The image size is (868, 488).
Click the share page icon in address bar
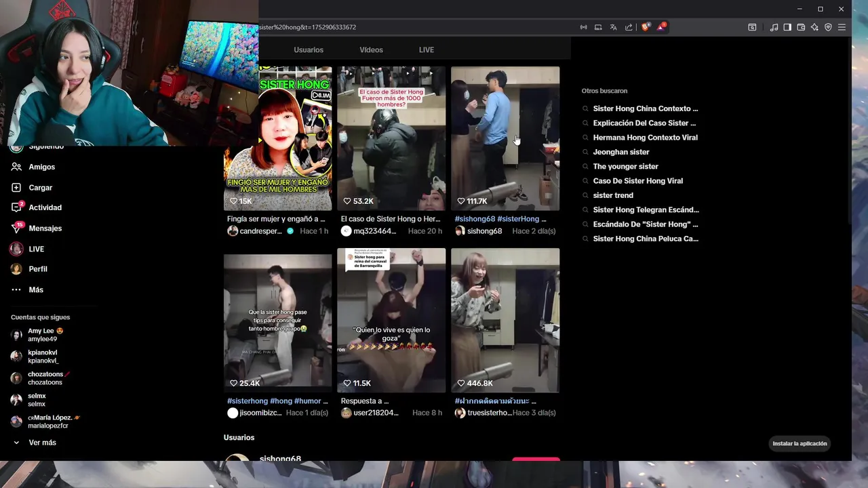(629, 27)
